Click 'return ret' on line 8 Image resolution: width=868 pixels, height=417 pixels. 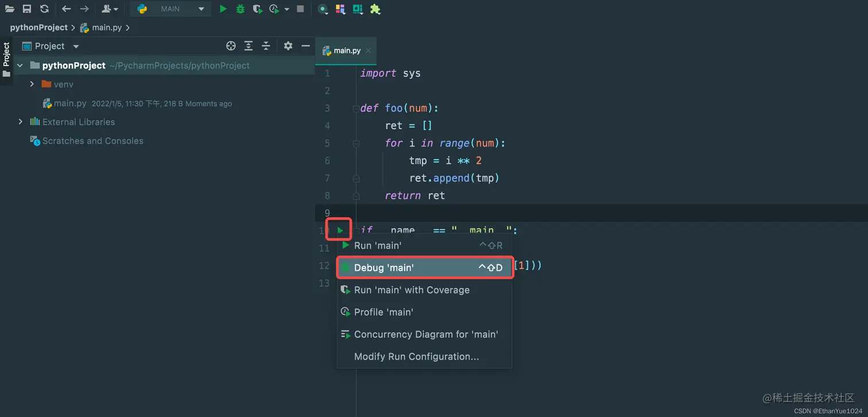[x=415, y=196]
